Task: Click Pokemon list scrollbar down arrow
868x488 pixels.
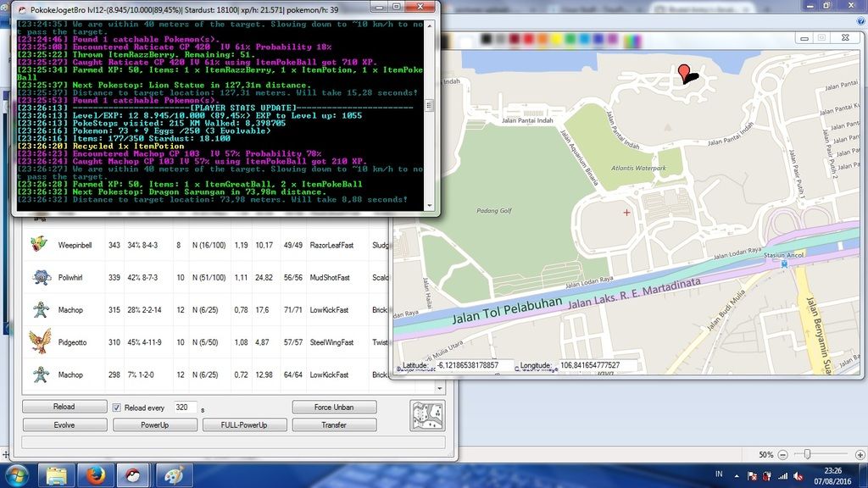Action: [440, 388]
